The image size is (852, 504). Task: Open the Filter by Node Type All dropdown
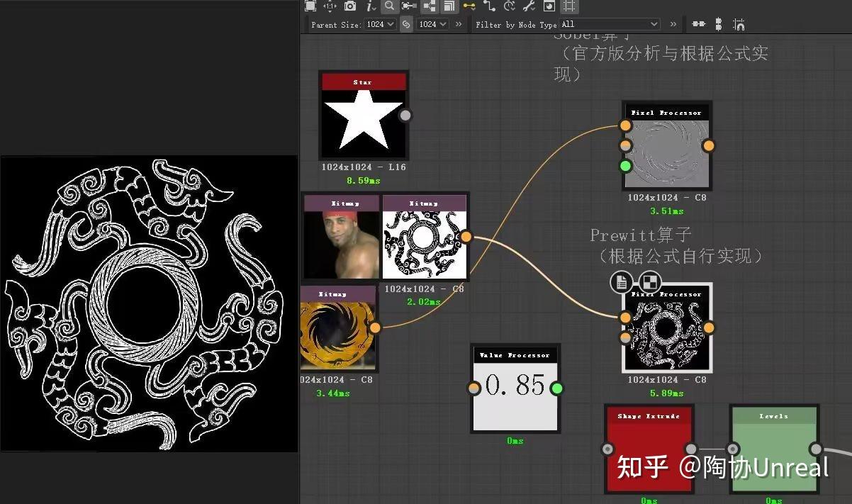click(610, 23)
